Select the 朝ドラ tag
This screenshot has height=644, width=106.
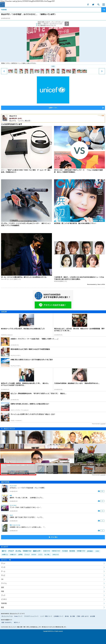point(4,551)
